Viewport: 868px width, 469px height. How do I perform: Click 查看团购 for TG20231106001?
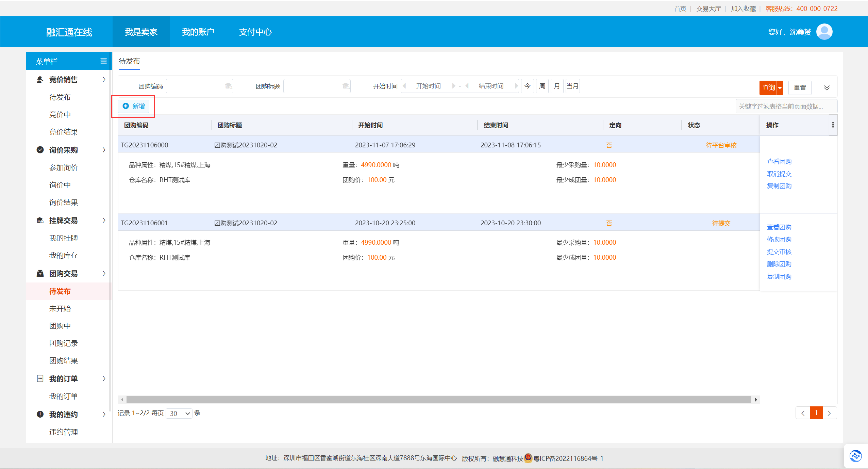tap(779, 227)
